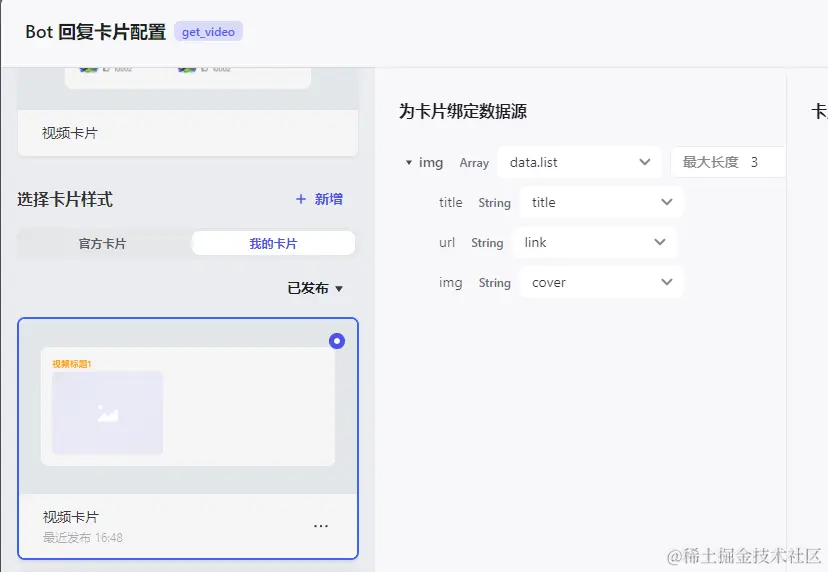Edit the 最大长度 value field
The width and height of the screenshot is (828, 572).
tap(728, 162)
